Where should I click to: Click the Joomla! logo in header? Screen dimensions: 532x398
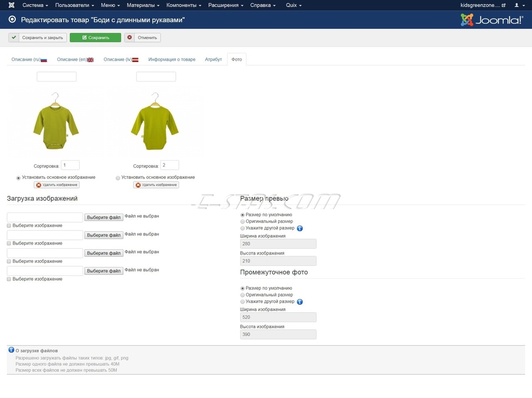[492, 20]
